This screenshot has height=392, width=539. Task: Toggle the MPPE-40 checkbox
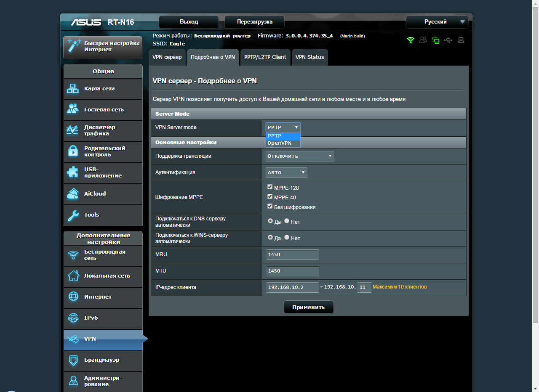(x=270, y=197)
